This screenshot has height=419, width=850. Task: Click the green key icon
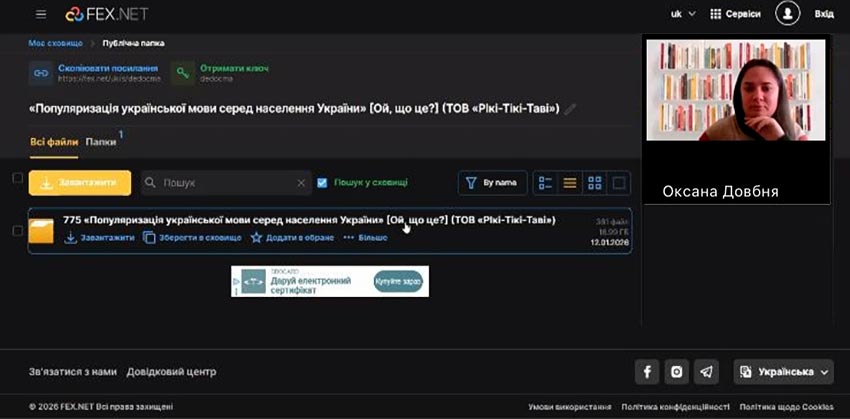tap(182, 73)
